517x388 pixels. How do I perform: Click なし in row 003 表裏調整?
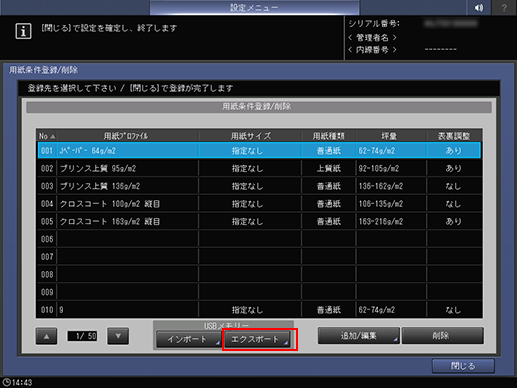(x=454, y=186)
